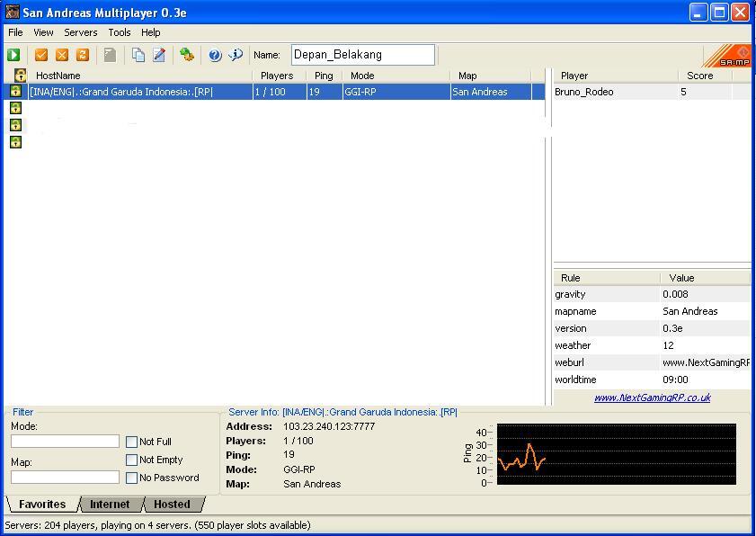Image resolution: width=756 pixels, height=536 pixels.
Task: Click the blue Help question mark icon
Action: (x=215, y=55)
